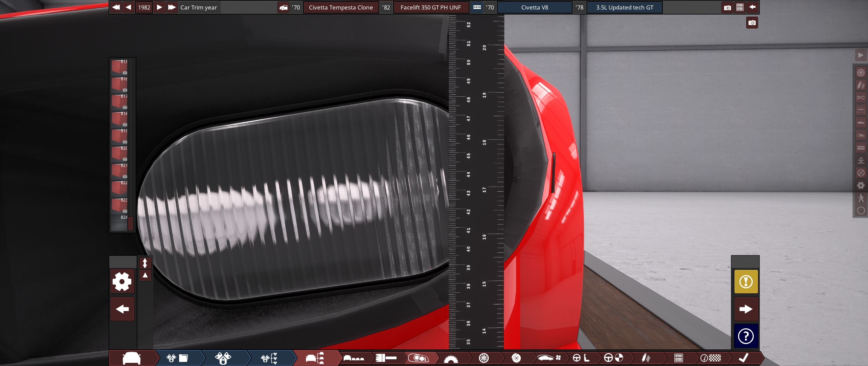The width and height of the screenshot is (868, 366).
Task: Open the paint brush tab
Action: tap(386, 358)
